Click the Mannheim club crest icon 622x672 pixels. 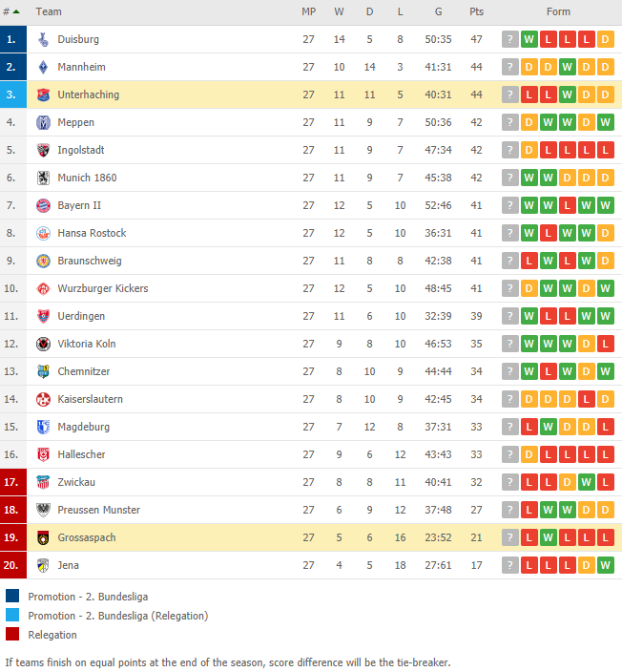(43, 67)
